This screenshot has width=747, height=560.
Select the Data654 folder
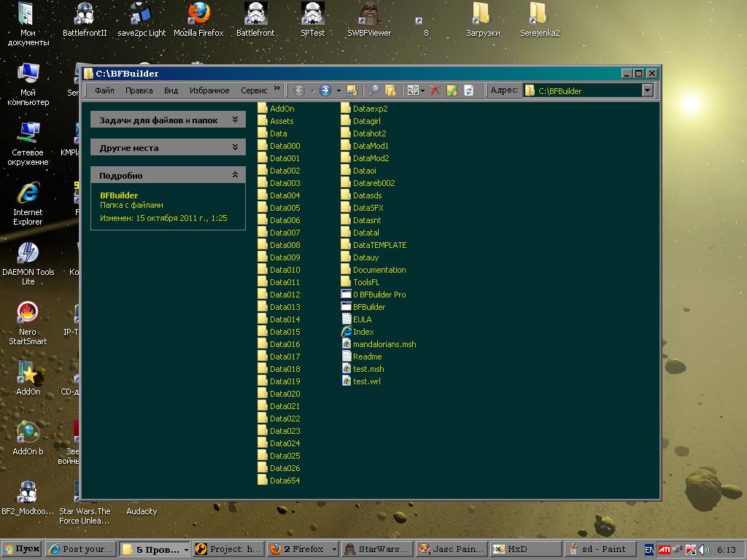click(x=279, y=481)
